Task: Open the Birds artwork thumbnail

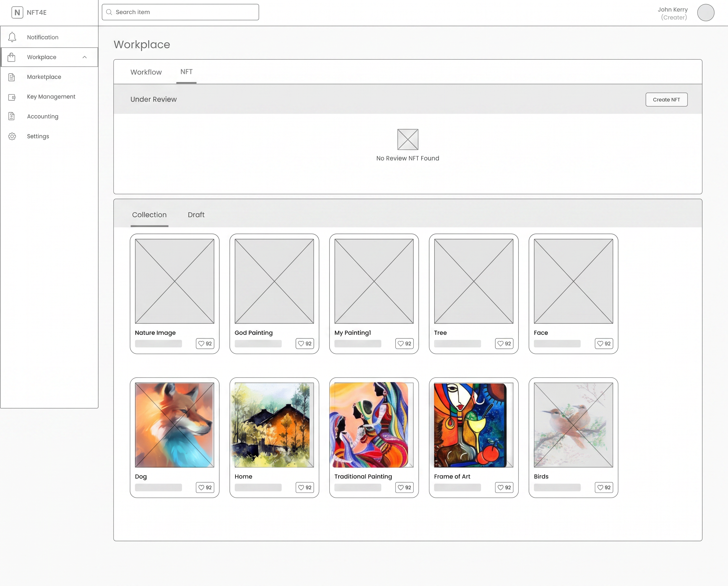Action: point(573,425)
